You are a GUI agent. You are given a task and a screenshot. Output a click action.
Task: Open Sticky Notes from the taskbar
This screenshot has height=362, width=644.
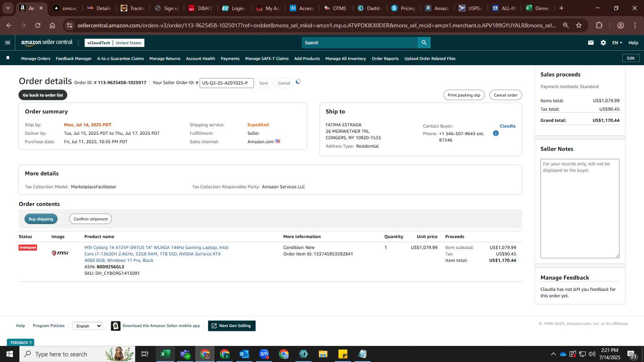point(343,354)
